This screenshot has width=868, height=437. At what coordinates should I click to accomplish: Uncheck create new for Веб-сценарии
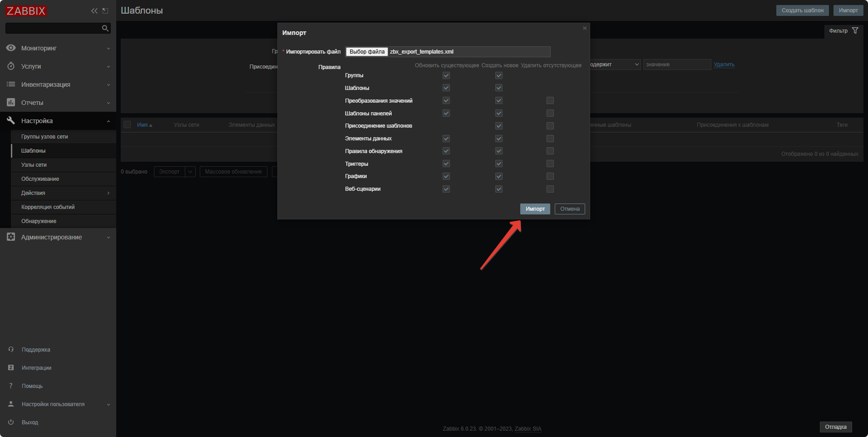[x=499, y=189]
